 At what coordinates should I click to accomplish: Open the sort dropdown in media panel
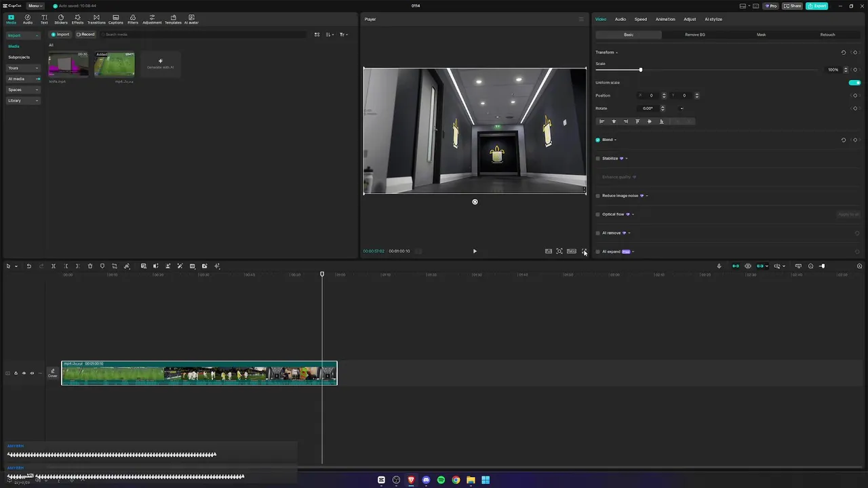pyautogui.click(x=330, y=34)
